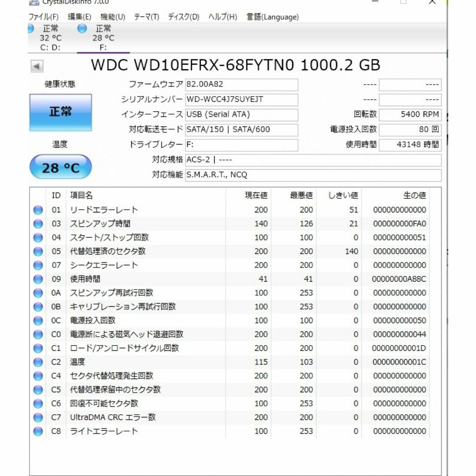Click the status icon for ID 0B キャリブレーション再試行回数
The height and width of the screenshot is (476, 476).
(x=38, y=307)
